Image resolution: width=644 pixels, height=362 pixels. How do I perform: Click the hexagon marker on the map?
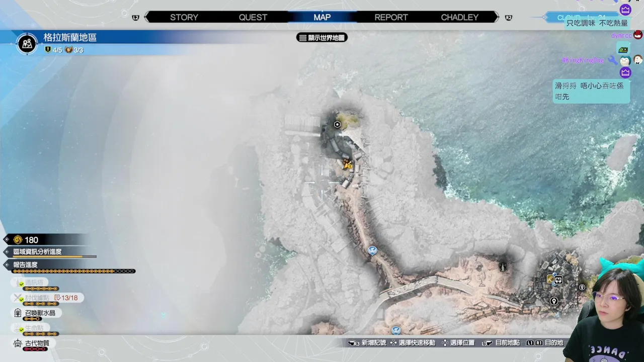pos(337,125)
